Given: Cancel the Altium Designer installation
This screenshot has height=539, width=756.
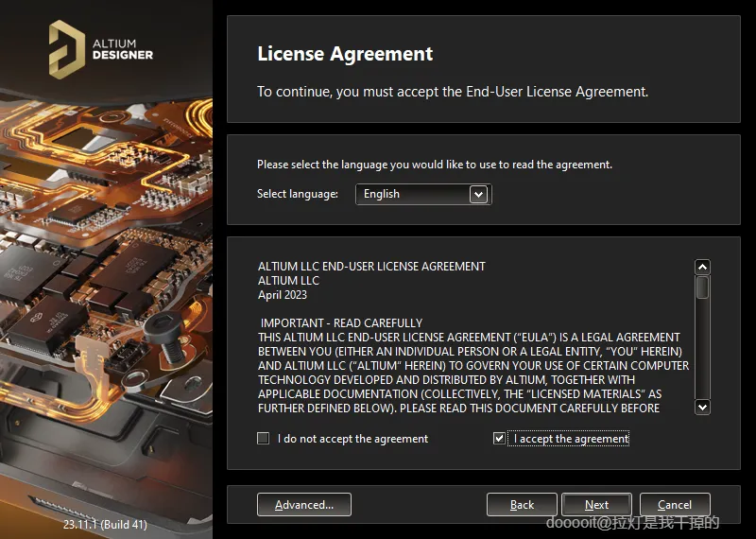Looking at the screenshot, I should (x=675, y=505).
